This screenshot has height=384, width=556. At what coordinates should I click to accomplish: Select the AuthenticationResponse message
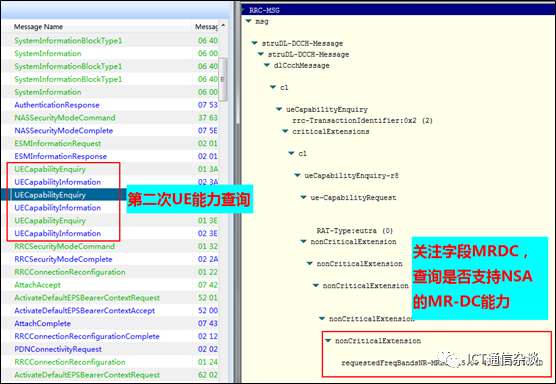(x=57, y=105)
